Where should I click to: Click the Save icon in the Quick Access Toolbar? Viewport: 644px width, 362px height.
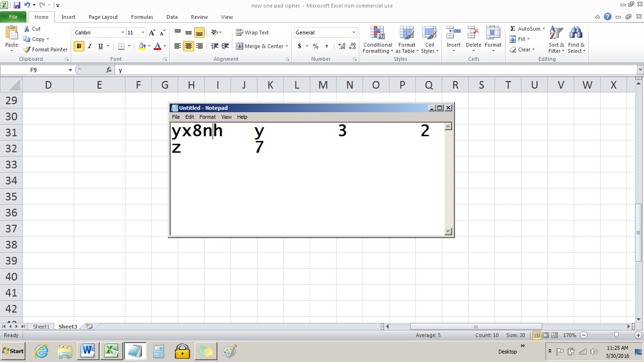tap(17, 5)
